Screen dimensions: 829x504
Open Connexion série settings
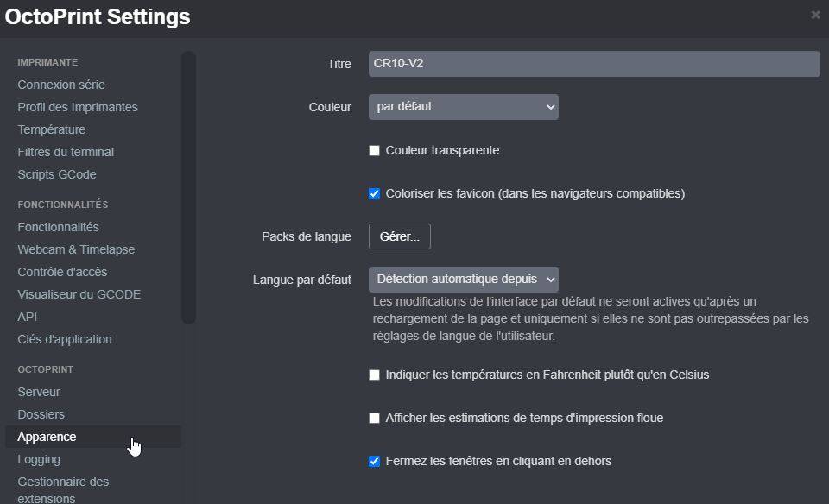pos(61,85)
